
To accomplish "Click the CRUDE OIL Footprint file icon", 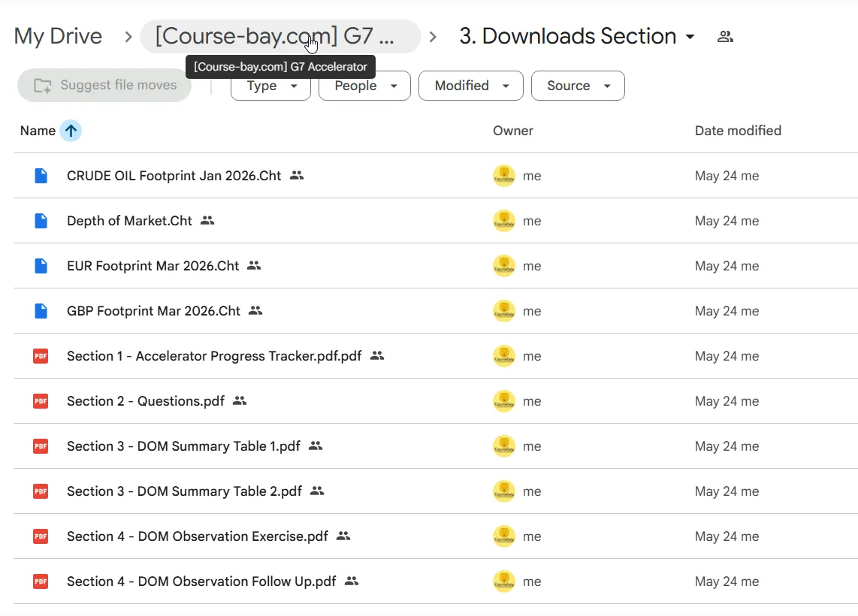I will tap(41, 176).
